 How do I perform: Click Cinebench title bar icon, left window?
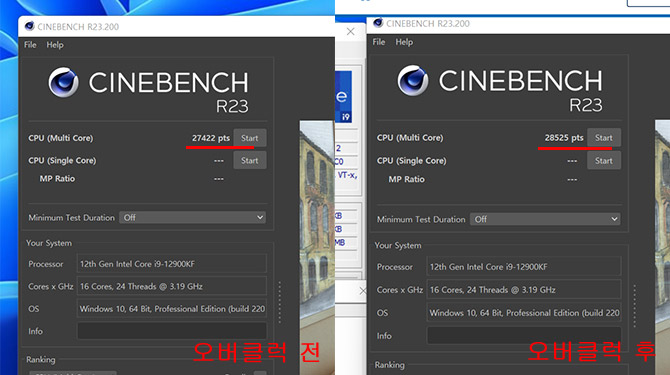29,26
